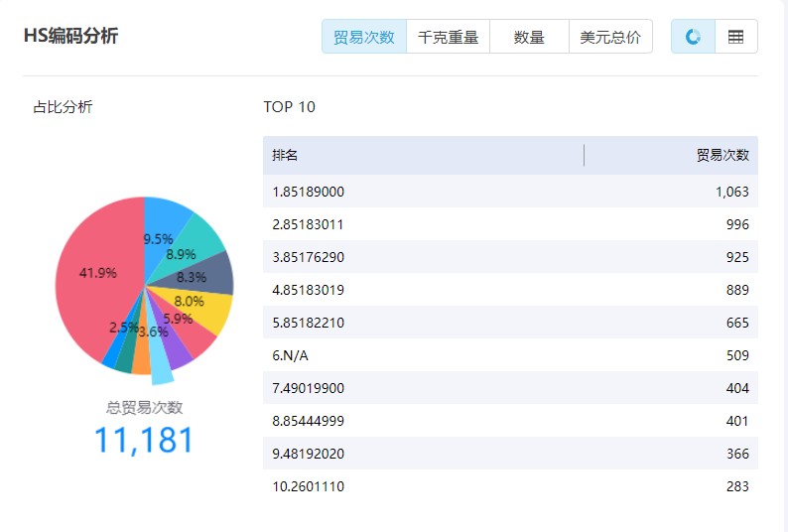Click the value 925

(737, 257)
